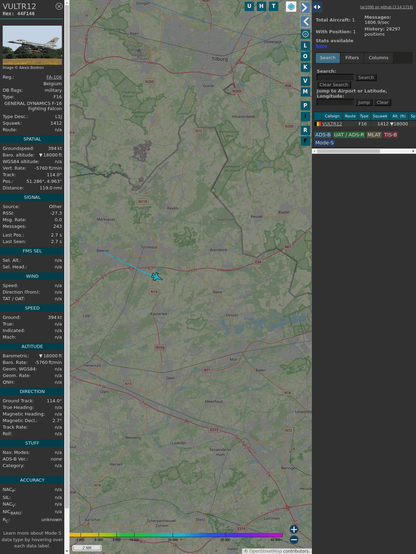Click the H map button
The height and width of the screenshot is (554, 416).
(261, 6)
